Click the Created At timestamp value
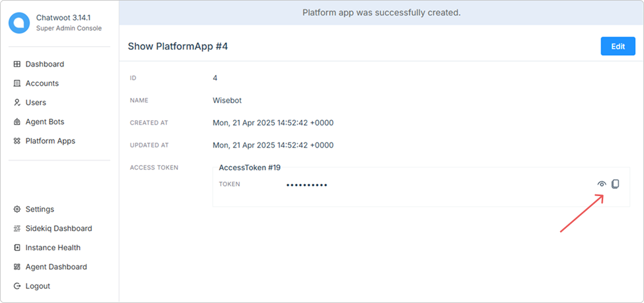Image resolution: width=644 pixels, height=303 pixels. [x=273, y=122]
